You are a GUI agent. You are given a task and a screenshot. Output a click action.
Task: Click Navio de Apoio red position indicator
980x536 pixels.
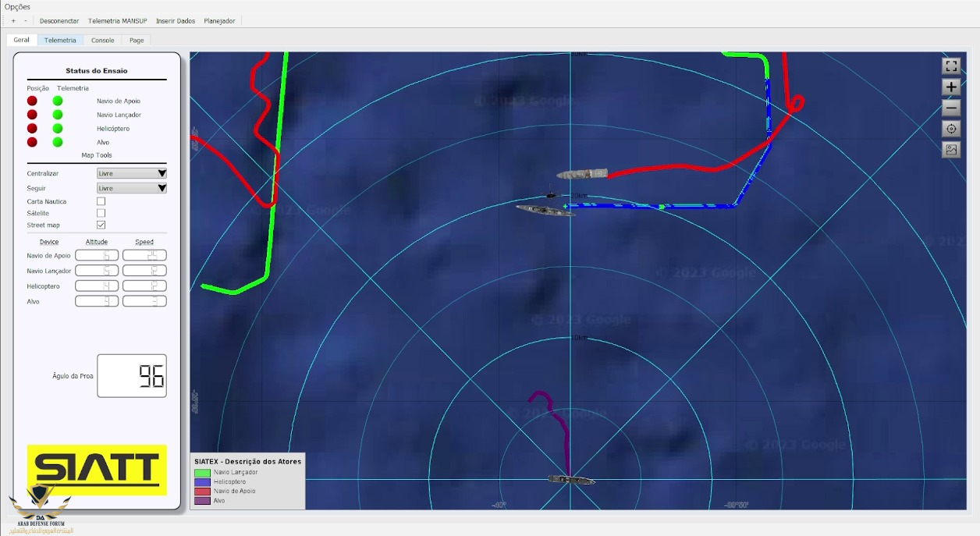pos(32,101)
